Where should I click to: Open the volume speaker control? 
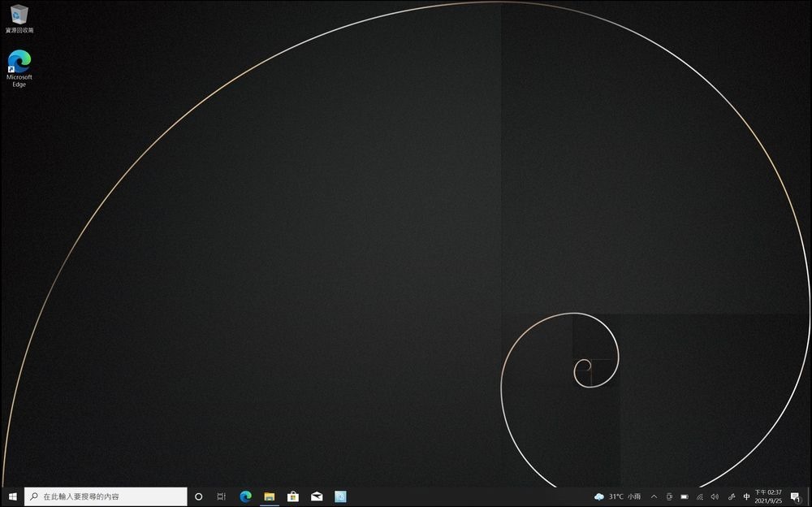tap(715, 496)
